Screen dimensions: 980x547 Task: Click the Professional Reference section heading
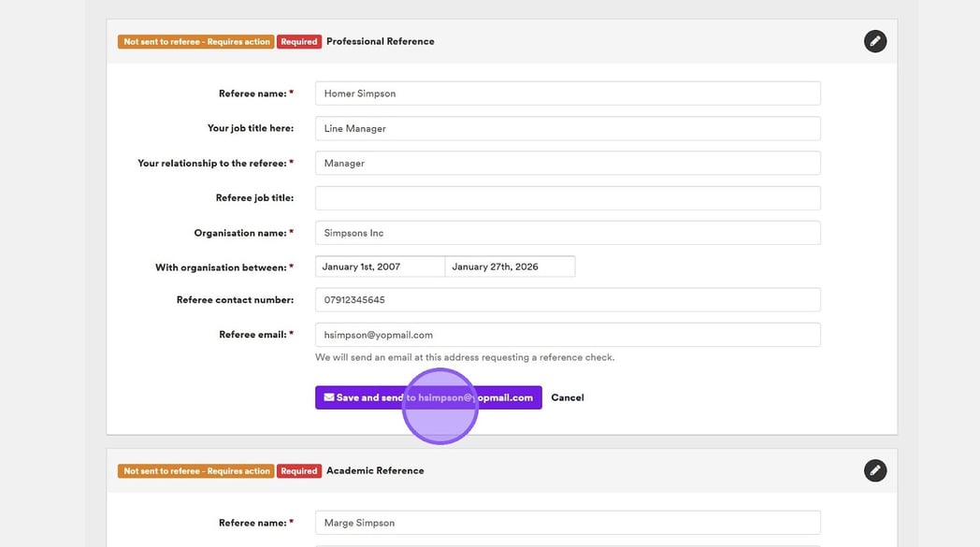(380, 41)
